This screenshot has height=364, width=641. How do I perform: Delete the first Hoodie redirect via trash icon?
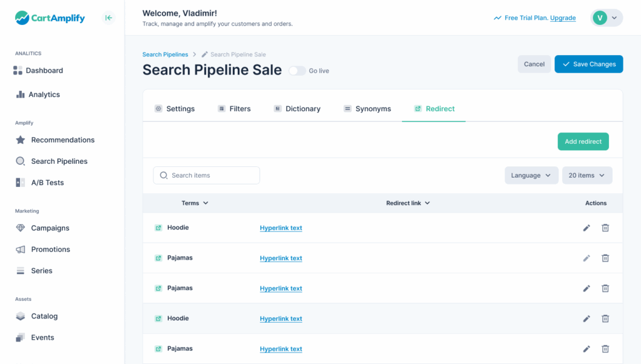605,228
